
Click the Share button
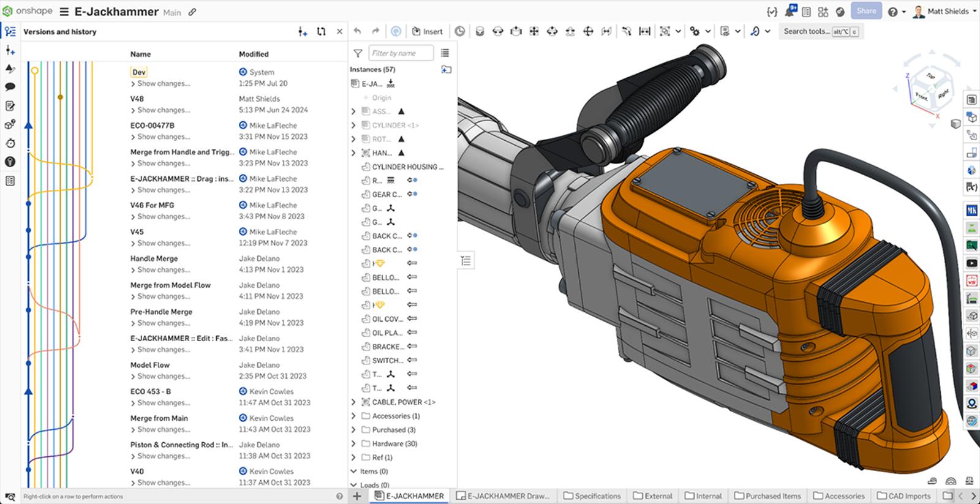pos(866,11)
